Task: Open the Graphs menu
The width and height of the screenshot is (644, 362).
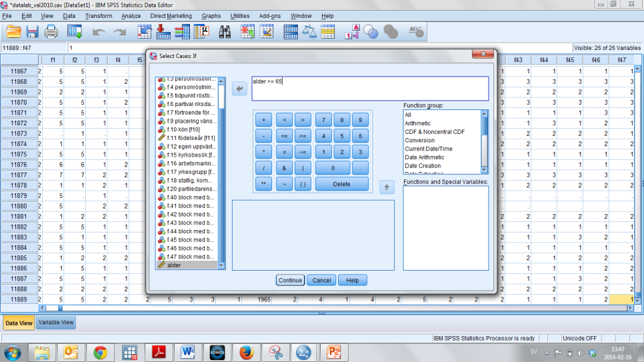Action: tap(211, 16)
